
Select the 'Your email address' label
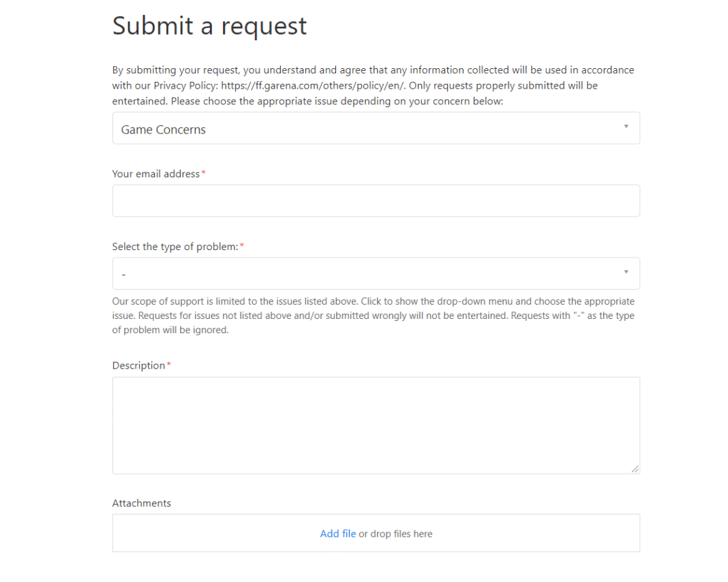coord(154,174)
